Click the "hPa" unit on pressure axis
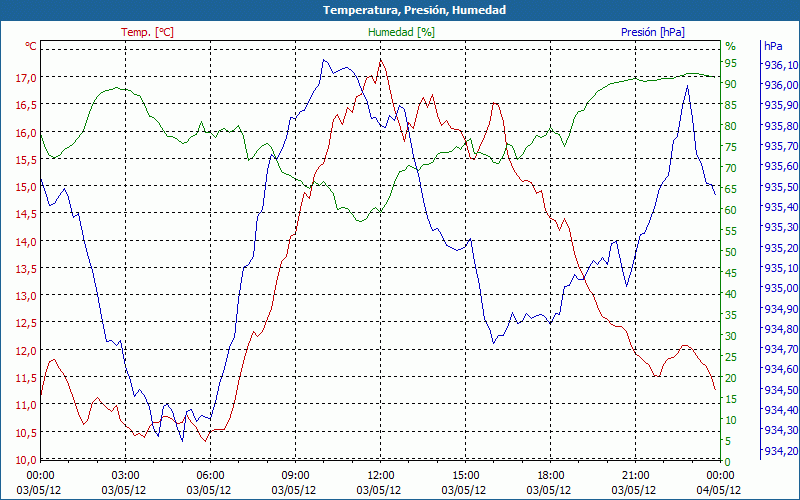The width and height of the screenshot is (800, 500). 773,46
